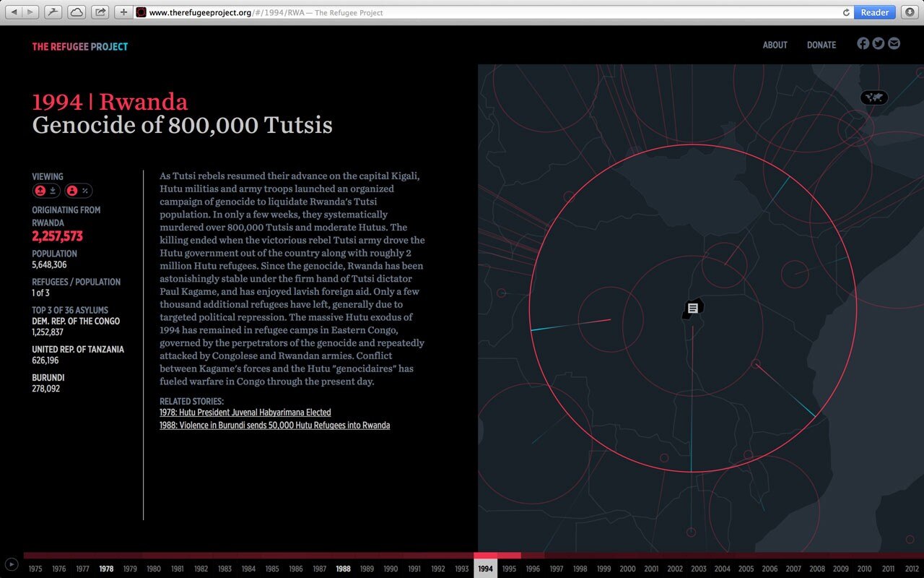Image resolution: width=924 pixels, height=578 pixels.
Task: Jump to year 1983 on timeline
Action: pos(225,569)
